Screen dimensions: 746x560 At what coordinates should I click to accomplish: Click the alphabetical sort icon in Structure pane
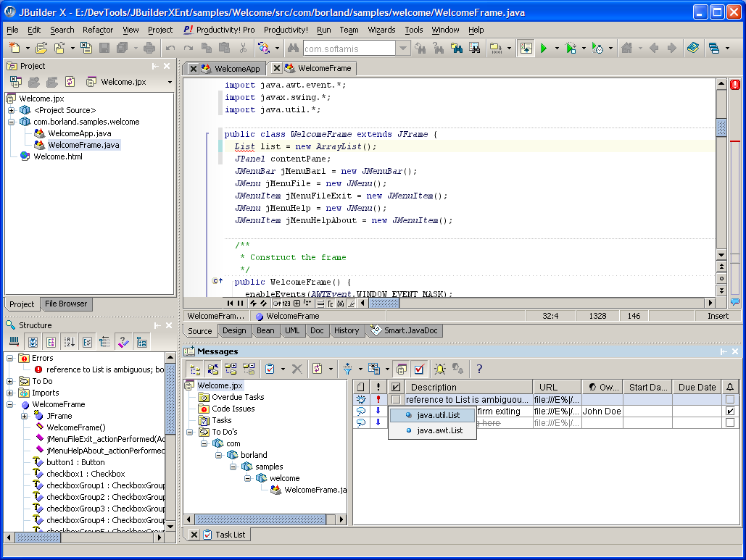pos(70,342)
